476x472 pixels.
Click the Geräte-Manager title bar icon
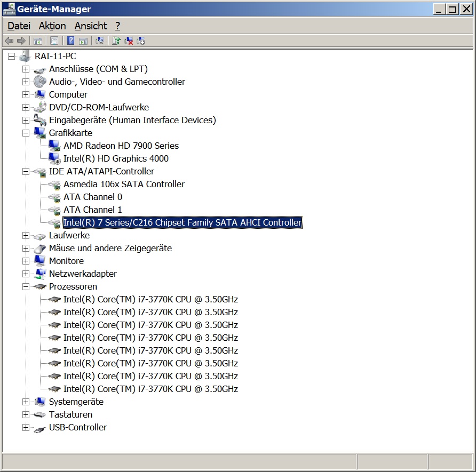[x=9, y=9]
